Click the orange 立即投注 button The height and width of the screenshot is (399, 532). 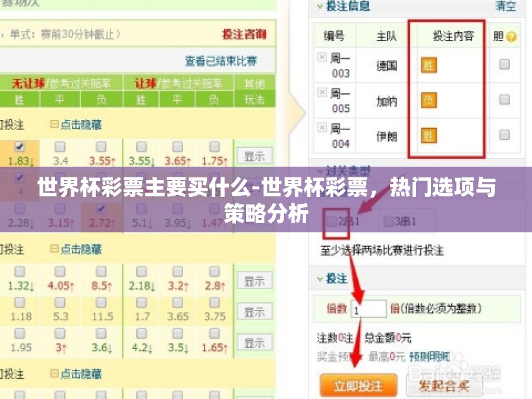pos(358,386)
